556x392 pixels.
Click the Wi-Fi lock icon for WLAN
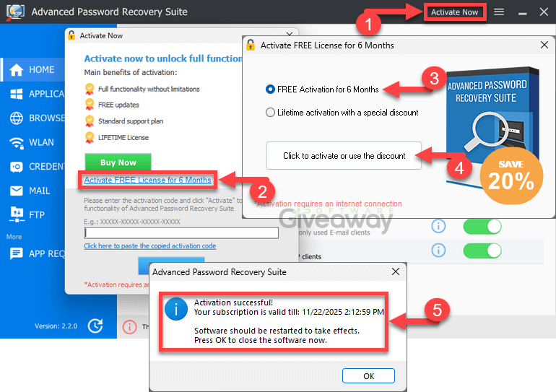point(17,143)
